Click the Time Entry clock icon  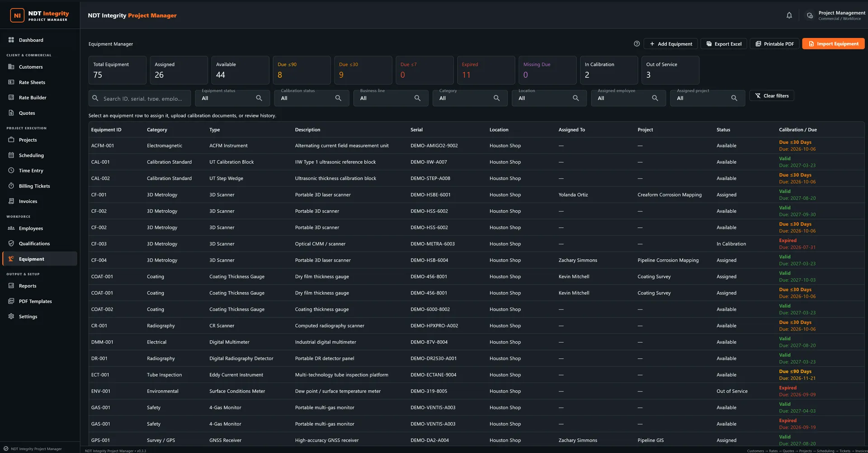coord(11,170)
